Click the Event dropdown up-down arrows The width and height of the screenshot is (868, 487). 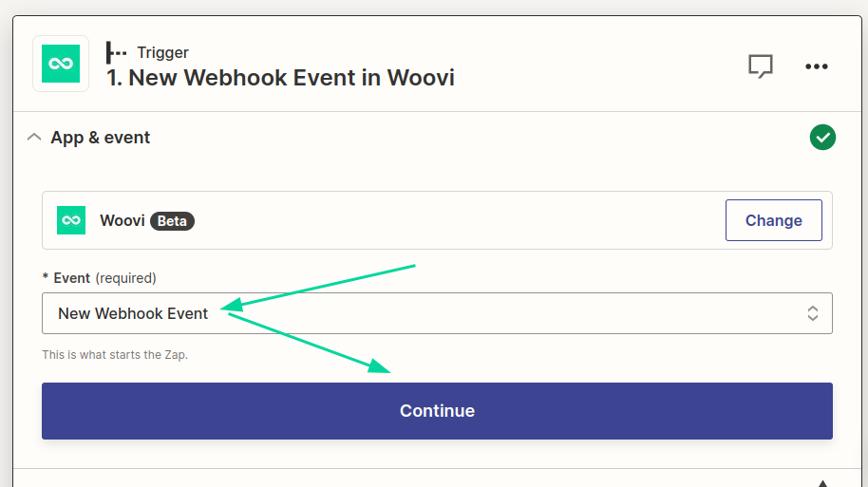813,313
